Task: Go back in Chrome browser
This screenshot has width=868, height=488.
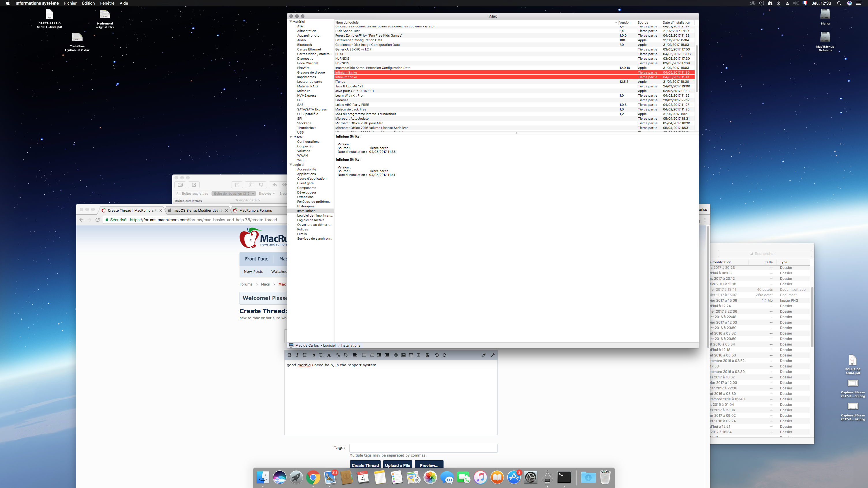Action: [x=81, y=219]
